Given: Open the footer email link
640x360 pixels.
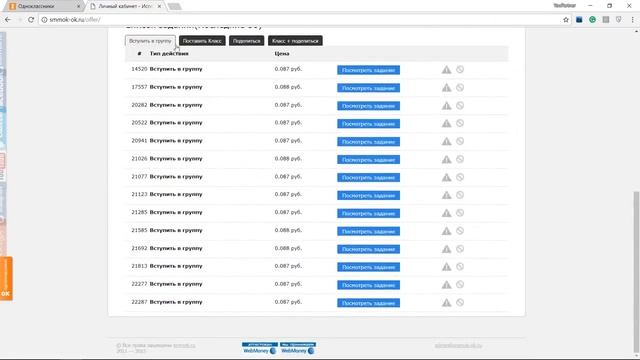Looking at the screenshot, I should pyautogui.click(x=458, y=345).
